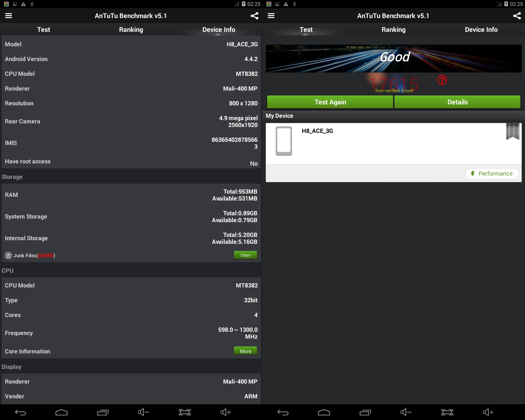Tap Non-verified Score! label
This screenshot has width=525, height=420.
point(394,91)
